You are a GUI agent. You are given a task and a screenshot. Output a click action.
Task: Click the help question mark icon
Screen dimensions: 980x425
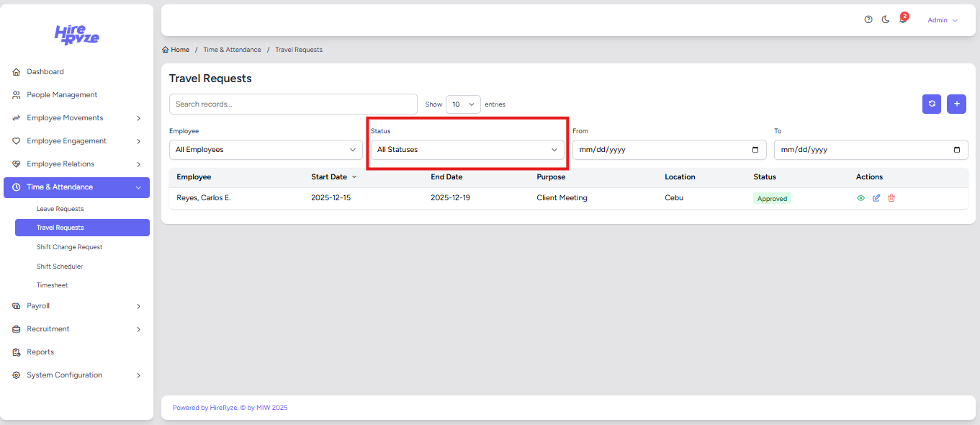click(868, 20)
